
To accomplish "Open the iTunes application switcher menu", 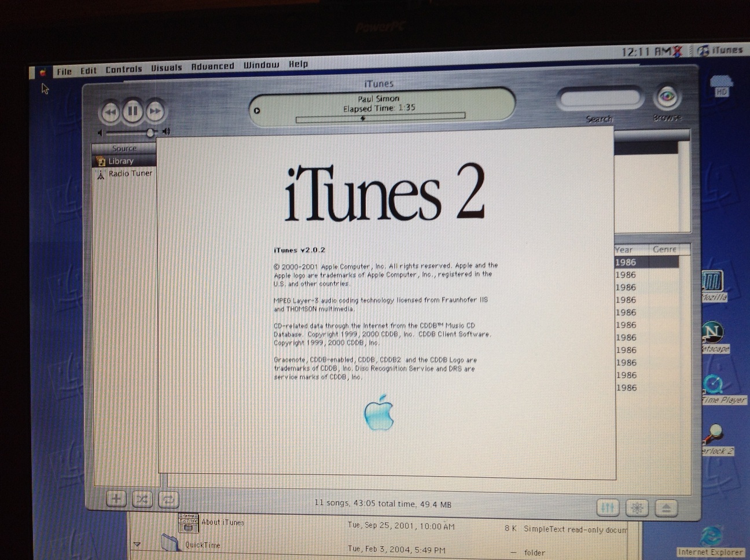I will pyautogui.click(x=720, y=50).
